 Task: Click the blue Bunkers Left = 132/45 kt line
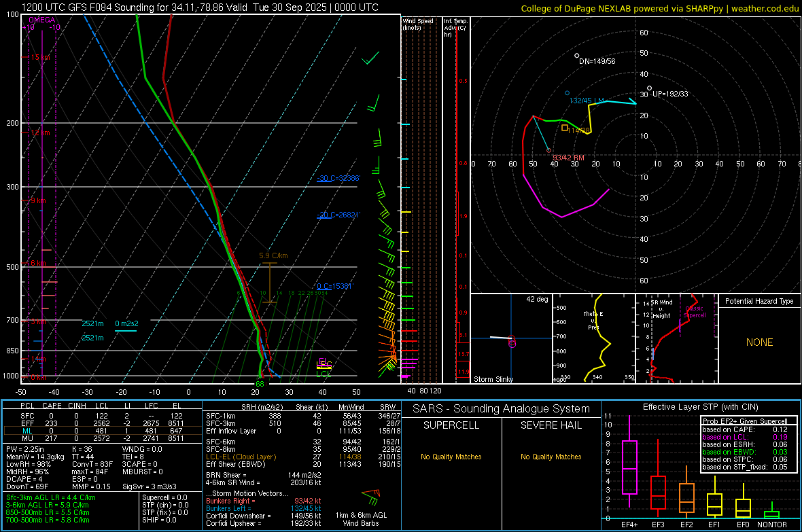pos(264,508)
